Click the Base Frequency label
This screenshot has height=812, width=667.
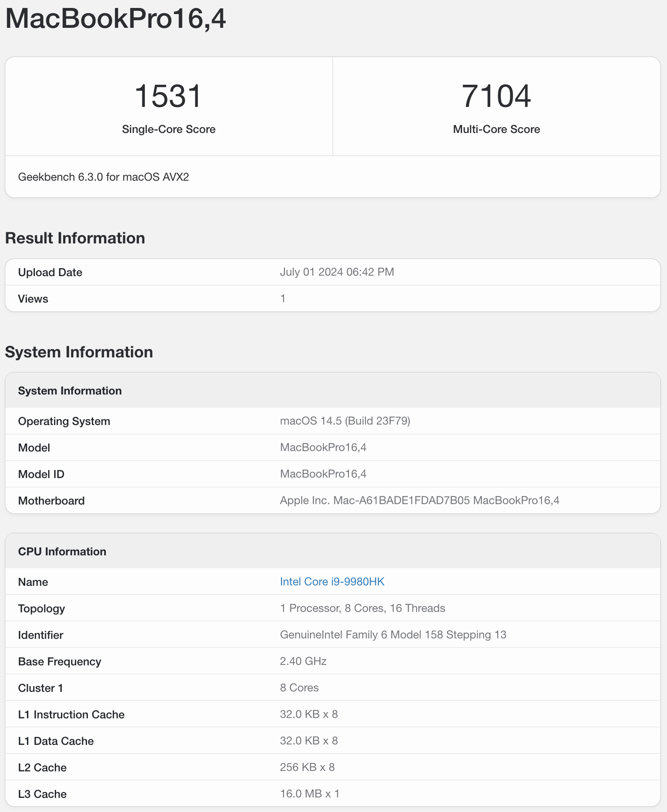click(60, 661)
